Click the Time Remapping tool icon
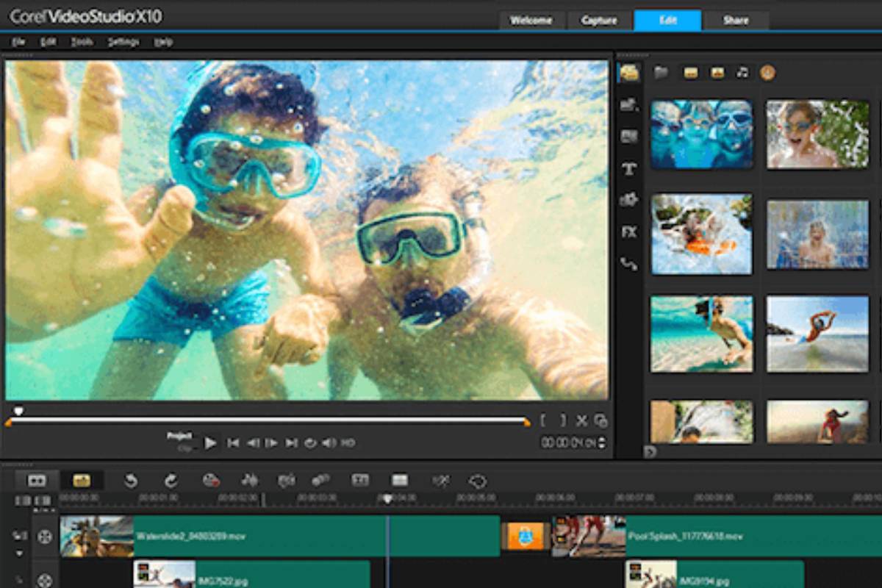The height and width of the screenshot is (588, 882). [440, 481]
